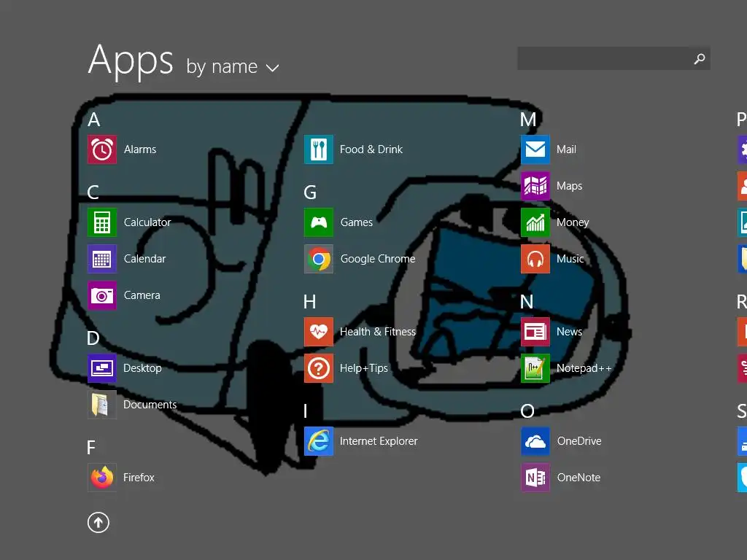Click the 'Alarms' label

pos(140,149)
